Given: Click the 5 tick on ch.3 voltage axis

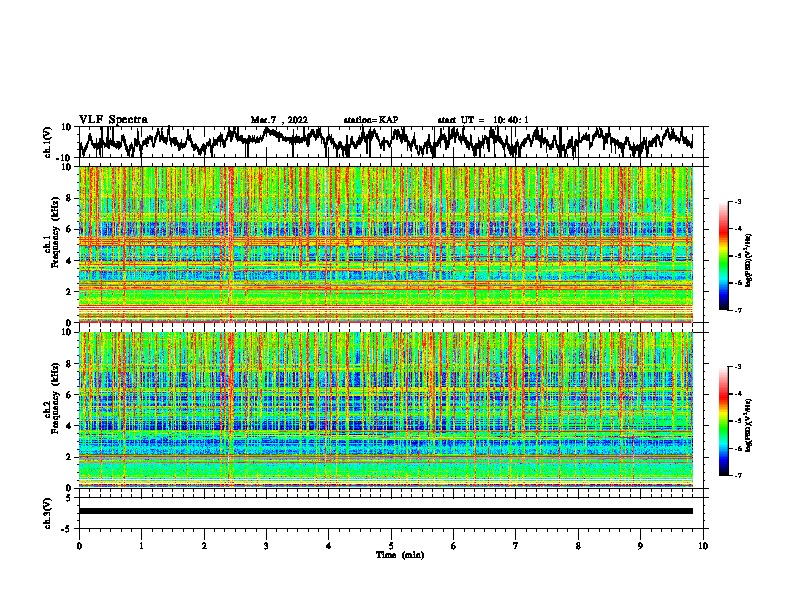Looking at the screenshot, I should tap(69, 498).
